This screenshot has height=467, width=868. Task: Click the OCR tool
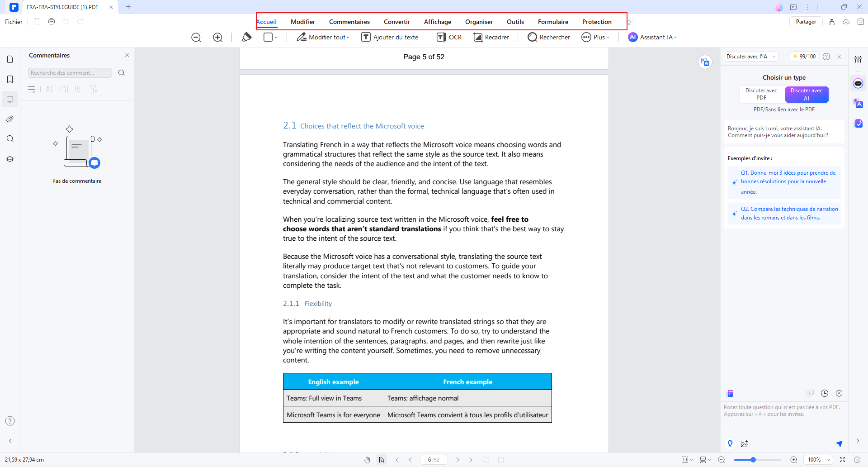(449, 37)
